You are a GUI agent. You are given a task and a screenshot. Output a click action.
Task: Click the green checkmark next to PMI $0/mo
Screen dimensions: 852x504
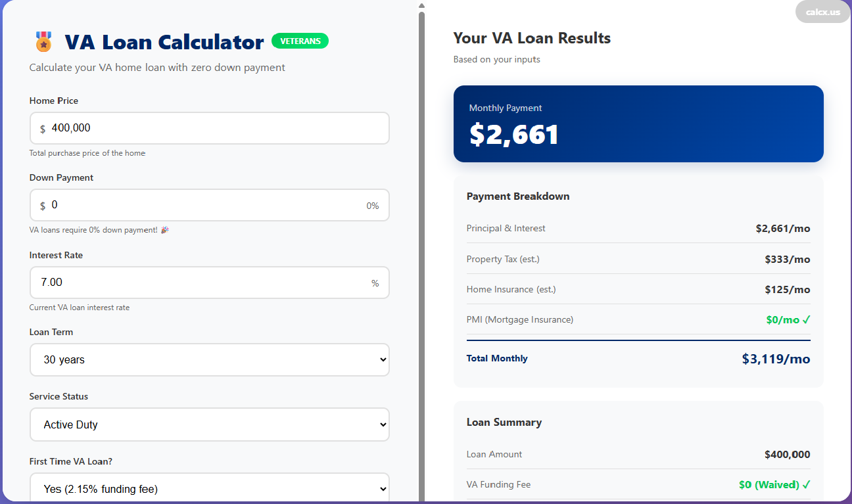pyautogui.click(x=807, y=319)
